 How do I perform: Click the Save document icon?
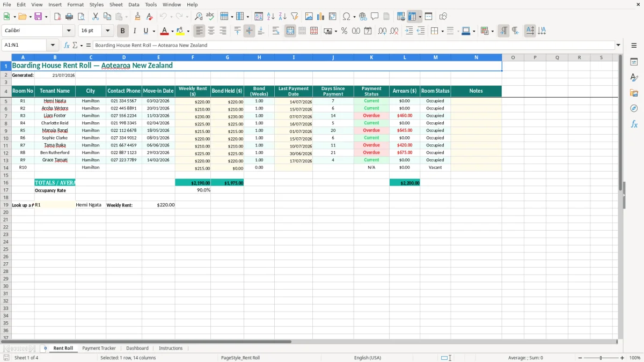click(x=38, y=17)
